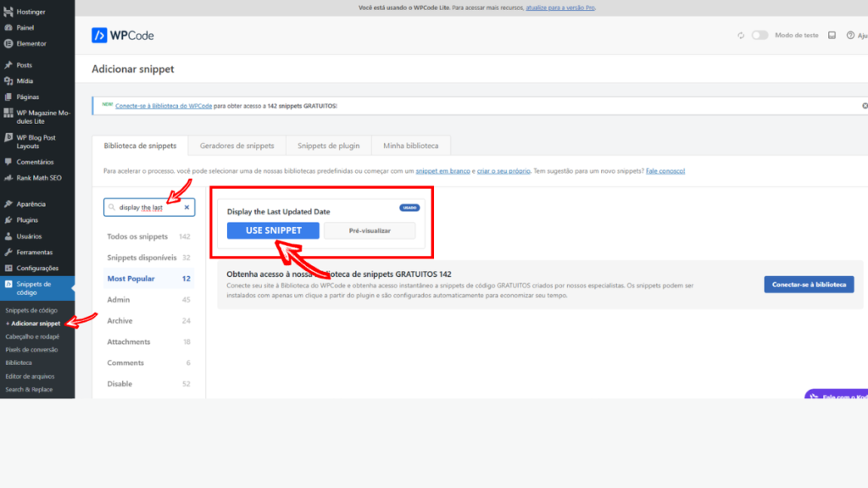Toggle the Modo de teste switch
868x488 pixels.
click(759, 36)
